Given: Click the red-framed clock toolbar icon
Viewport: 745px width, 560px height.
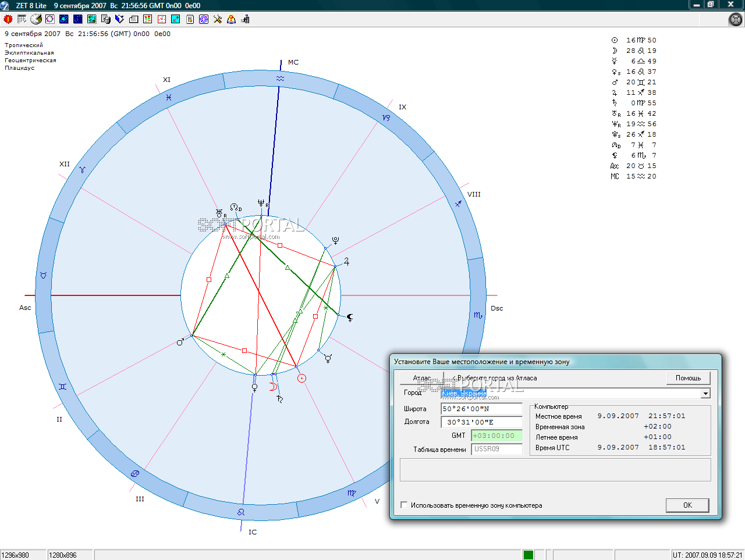Looking at the screenshot, I should point(162,19).
